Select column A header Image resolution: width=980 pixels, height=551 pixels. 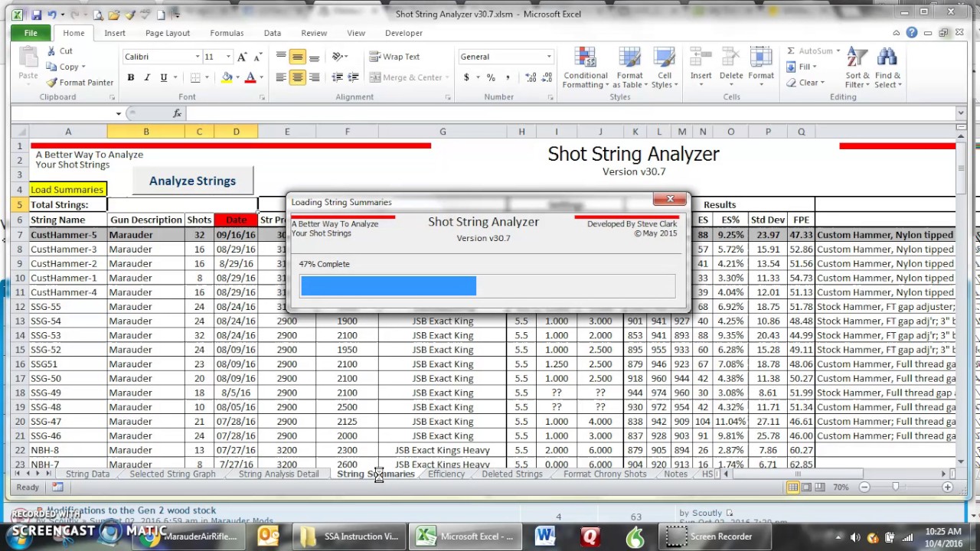(x=67, y=132)
